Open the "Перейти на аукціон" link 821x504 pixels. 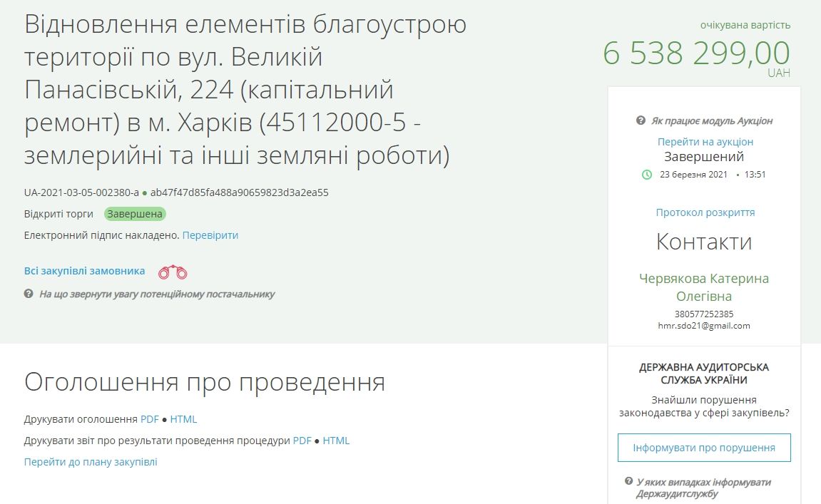click(x=704, y=141)
